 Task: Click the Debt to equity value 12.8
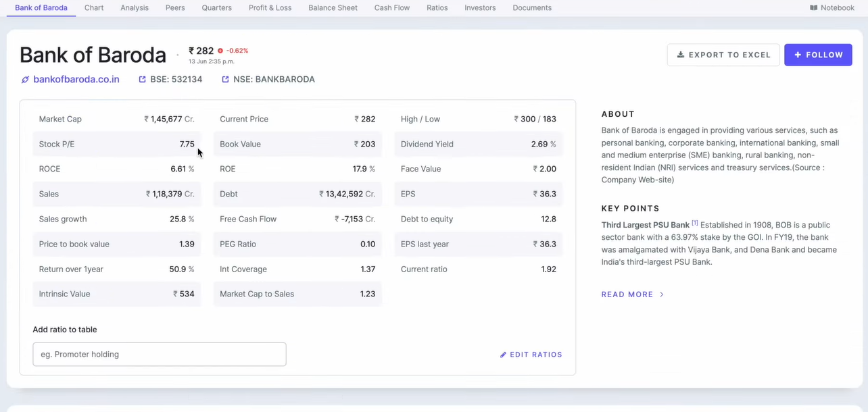coord(549,219)
